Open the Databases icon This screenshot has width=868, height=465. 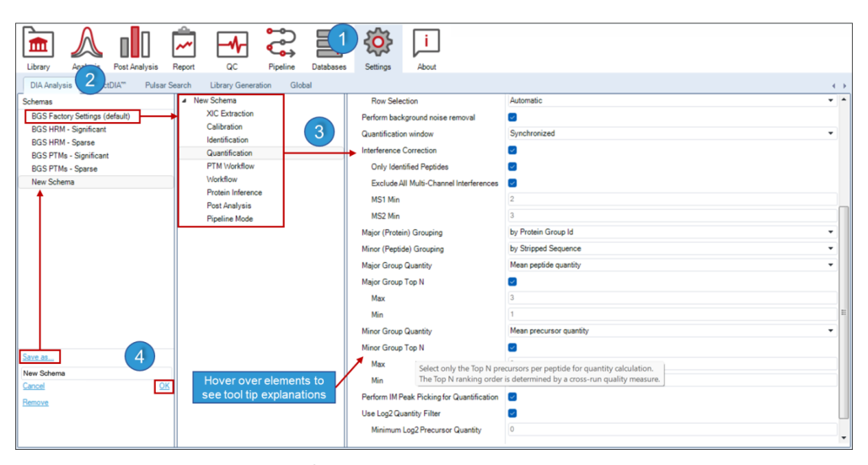pyautogui.click(x=328, y=45)
